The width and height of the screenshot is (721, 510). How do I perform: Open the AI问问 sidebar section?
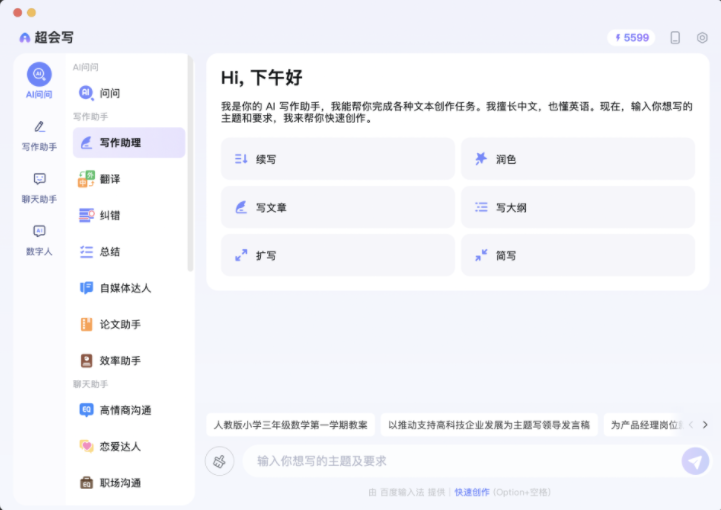coord(39,81)
